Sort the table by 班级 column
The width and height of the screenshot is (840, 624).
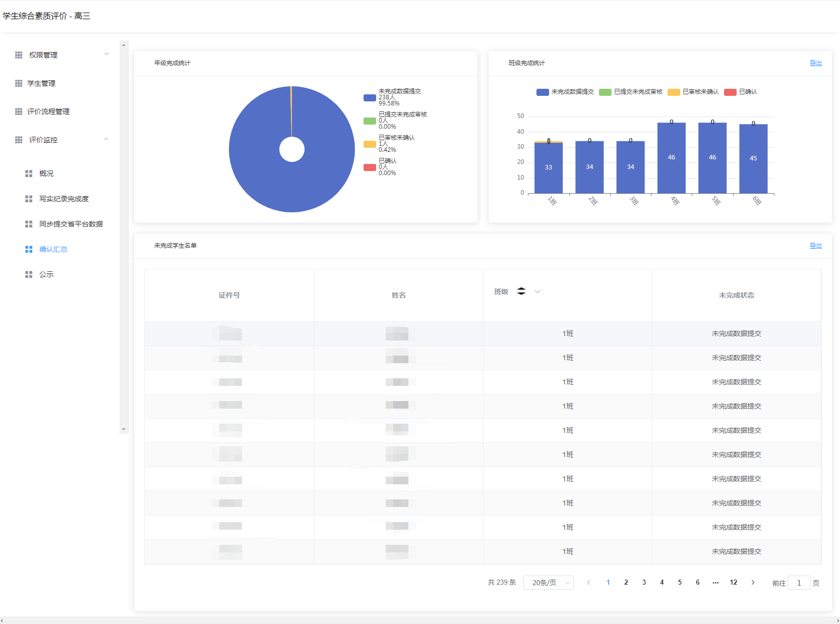[521, 291]
